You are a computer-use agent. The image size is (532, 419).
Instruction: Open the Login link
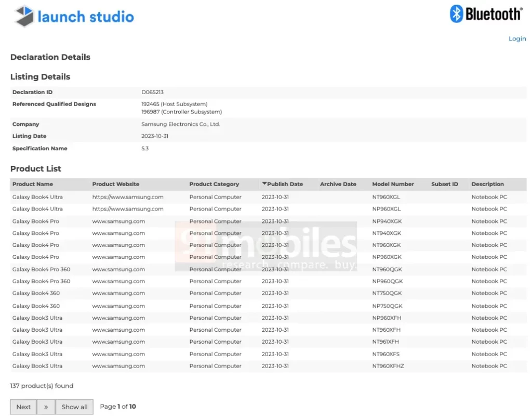517,38
